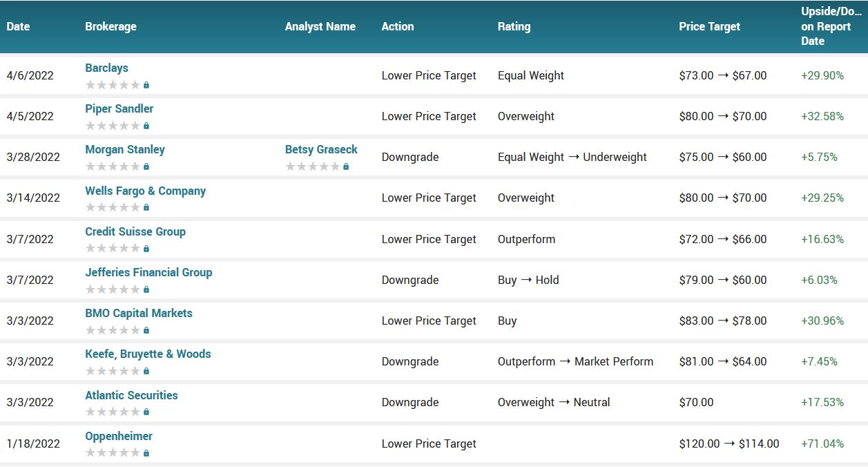The width and height of the screenshot is (868, 467).
Task: Click the lock icon under Piper Sandler
Action: [x=146, y=126]
